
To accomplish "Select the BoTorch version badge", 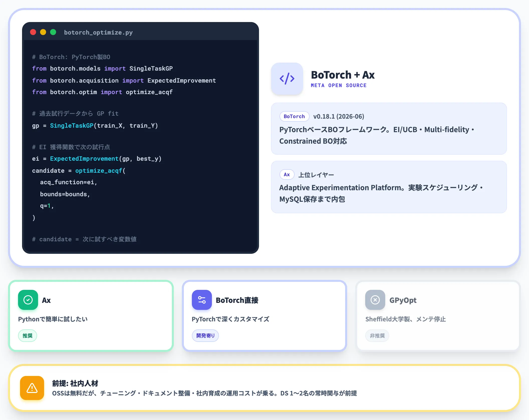I will (294, 116).
